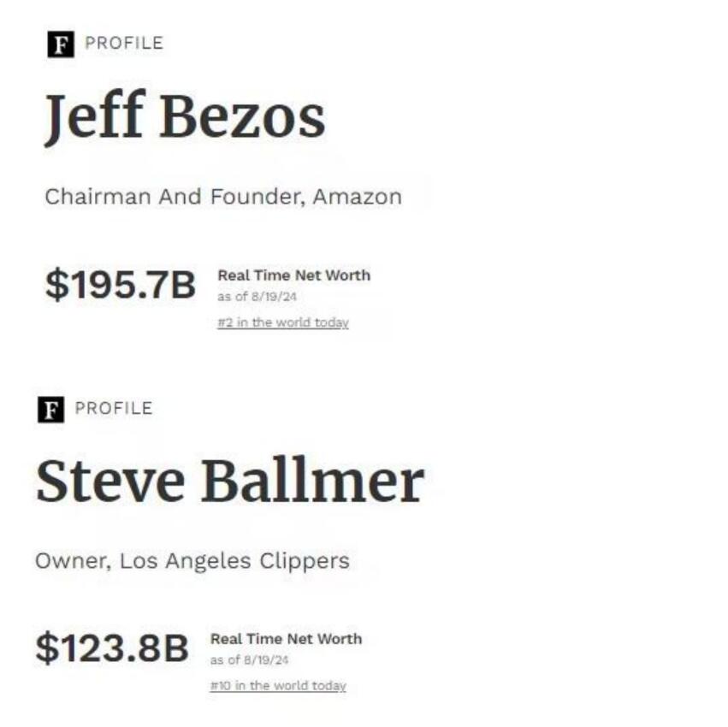
Task: Click the Forbes logo above Steve Ballmer
Action: (x=51, y=410)
